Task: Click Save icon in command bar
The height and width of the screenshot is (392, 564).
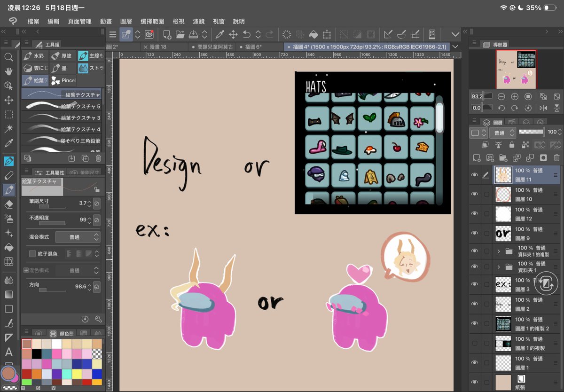Action: (193, 34)
